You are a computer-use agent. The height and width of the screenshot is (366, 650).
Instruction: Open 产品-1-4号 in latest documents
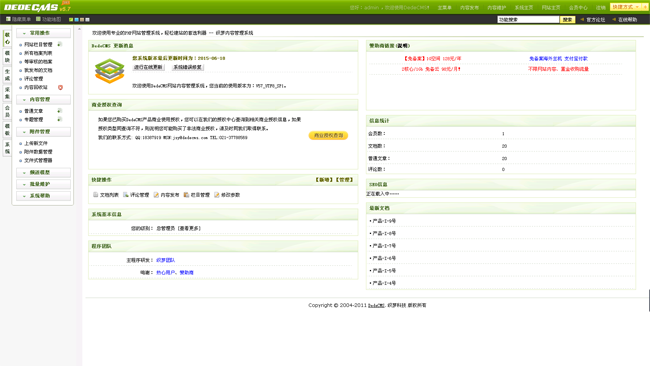[384, 283]
